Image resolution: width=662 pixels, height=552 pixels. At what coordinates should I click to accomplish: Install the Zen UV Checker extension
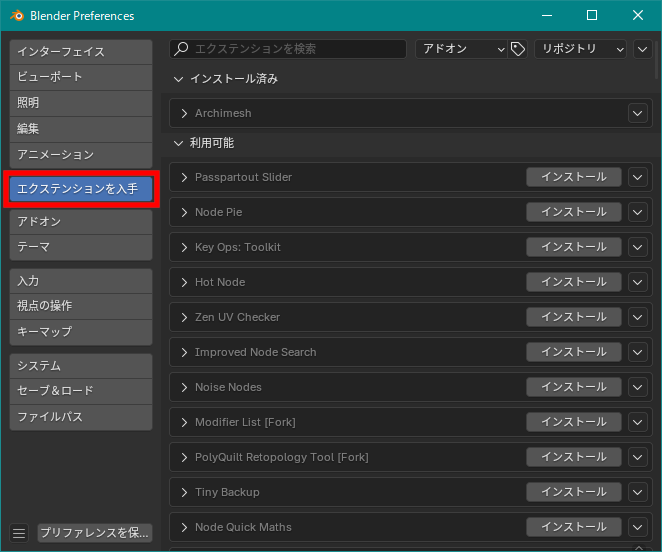(x=574, y=317)
